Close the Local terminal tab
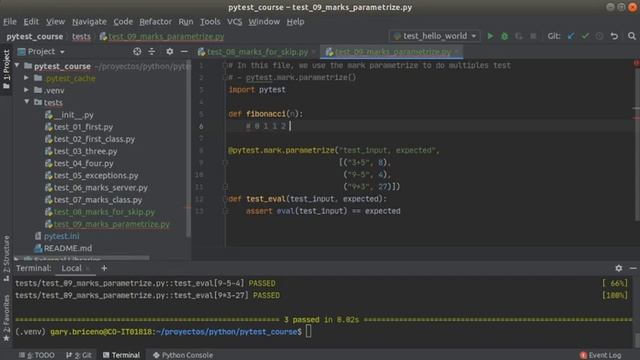Viewport: 640px width, 360px height. coord(88,269)
